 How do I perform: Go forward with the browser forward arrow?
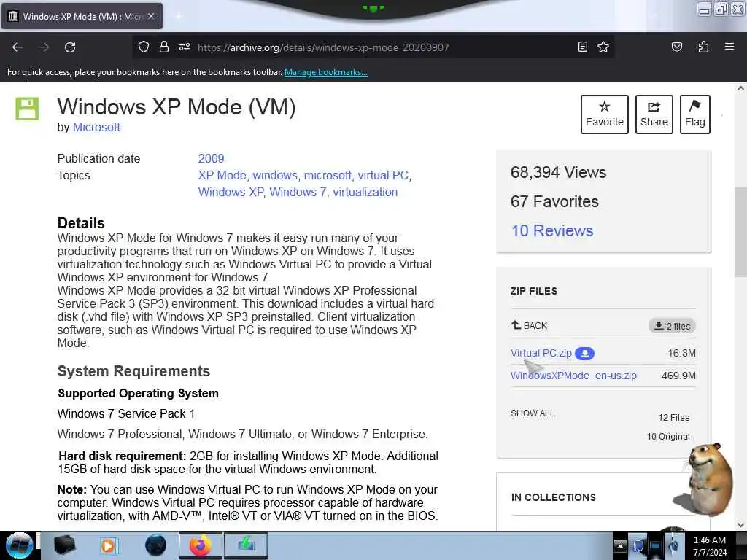coord(44,47)
